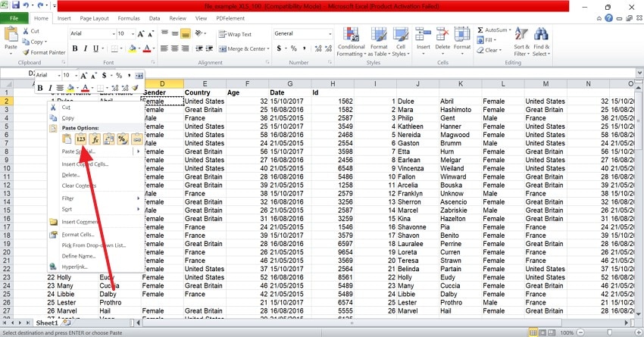
Task: Apply percent style from ribbon
Action: [294, 48]
